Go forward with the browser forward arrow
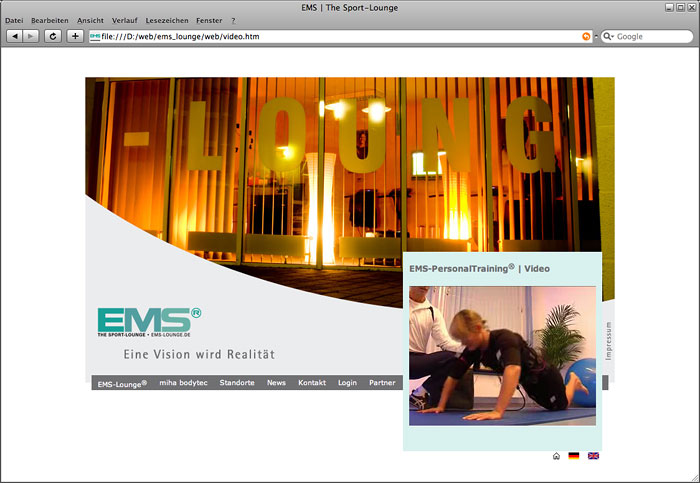The width and height of the screenshot is (700, 483). [30, 36]
